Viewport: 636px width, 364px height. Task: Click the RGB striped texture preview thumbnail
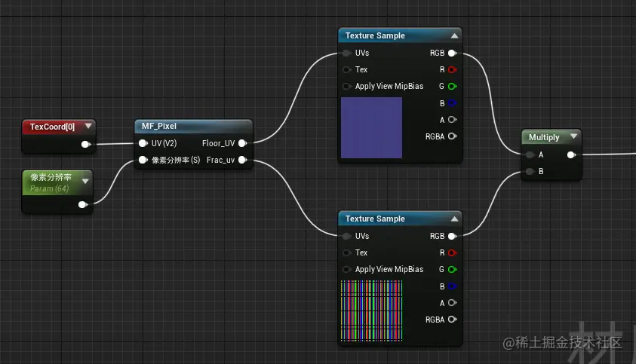[371, 311]
